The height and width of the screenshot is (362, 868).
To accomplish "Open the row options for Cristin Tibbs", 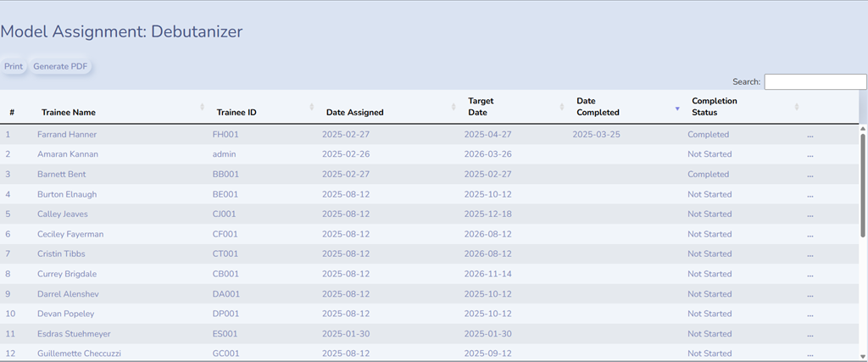I will [810, 256].
